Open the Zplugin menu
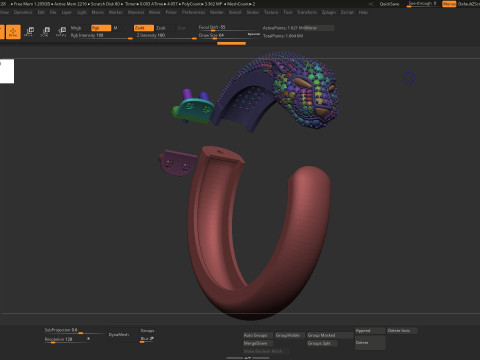This screenshot has width=480, height=360. [x=329, y=12]
